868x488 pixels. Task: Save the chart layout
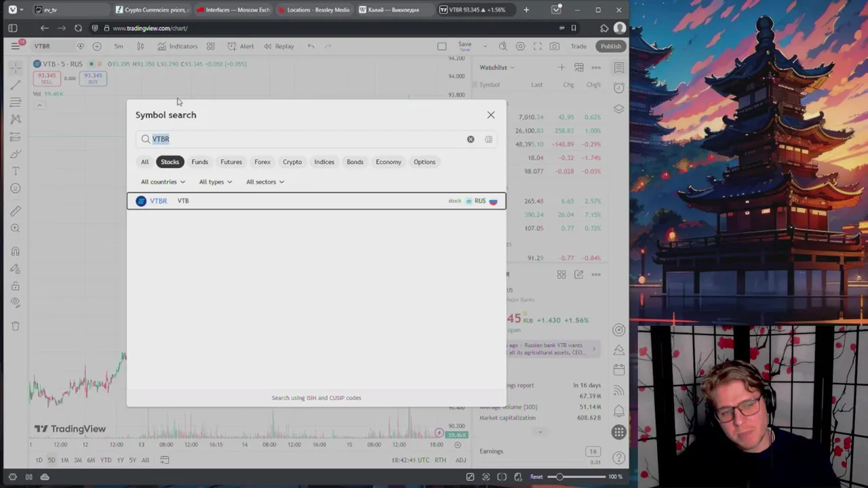pyautogui.click(x=465, y=46)
